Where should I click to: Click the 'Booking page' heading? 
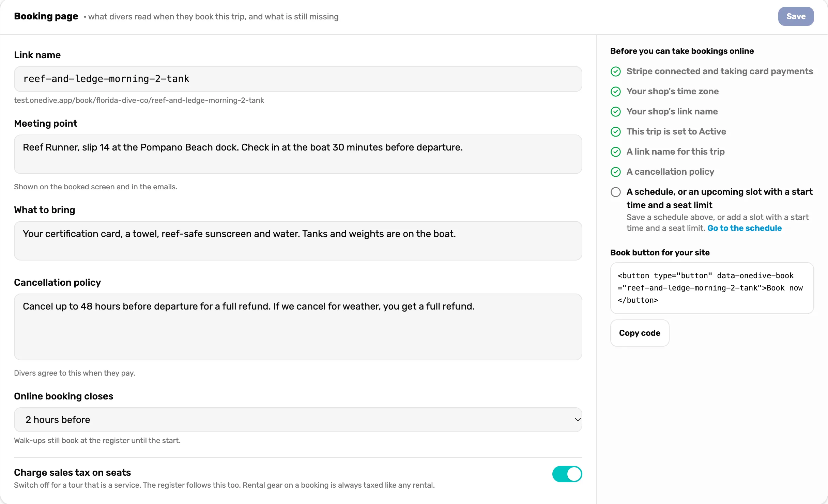point(46,16)
